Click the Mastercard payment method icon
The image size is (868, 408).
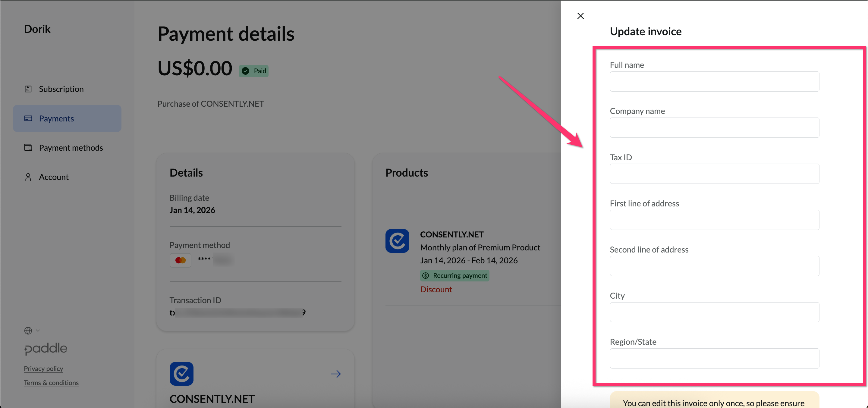pyautogui.click(x=180, y=260)
